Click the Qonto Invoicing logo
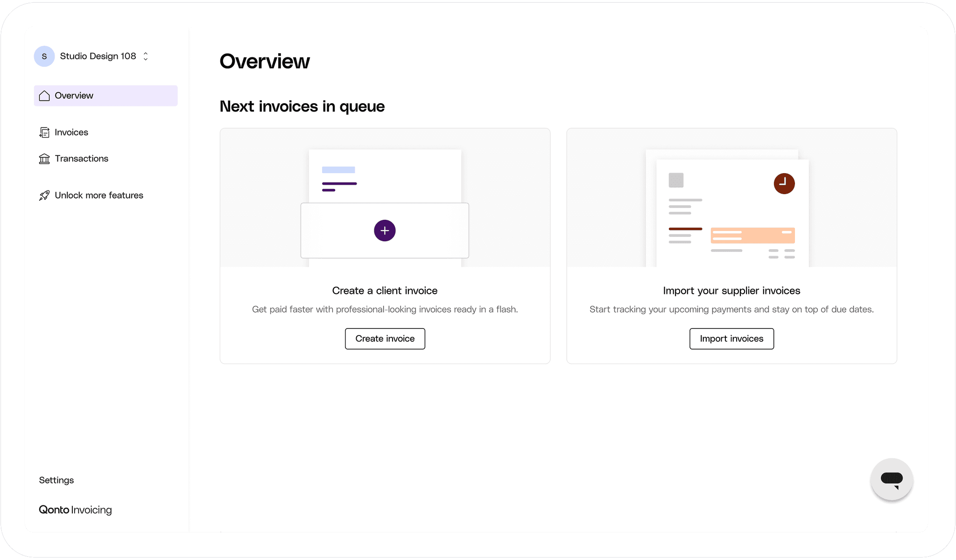This screenshot has height=560, width=956. [75, 510]
